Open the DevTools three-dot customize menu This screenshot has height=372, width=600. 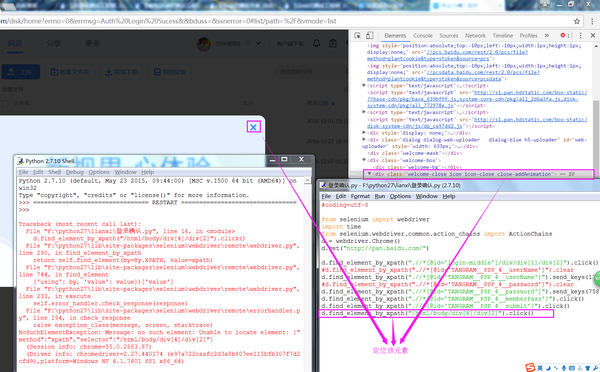click(x=580, y=35)
